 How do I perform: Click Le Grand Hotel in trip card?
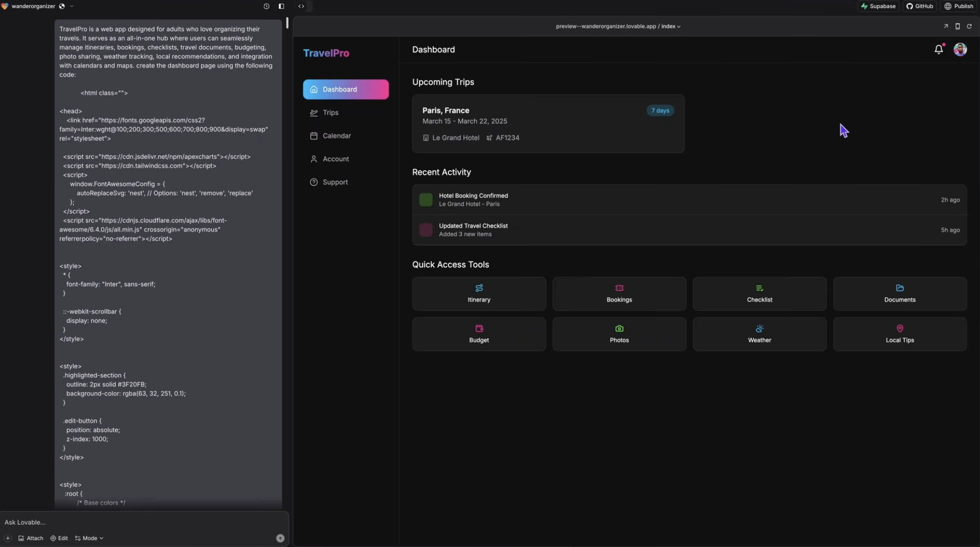point(455,137)
